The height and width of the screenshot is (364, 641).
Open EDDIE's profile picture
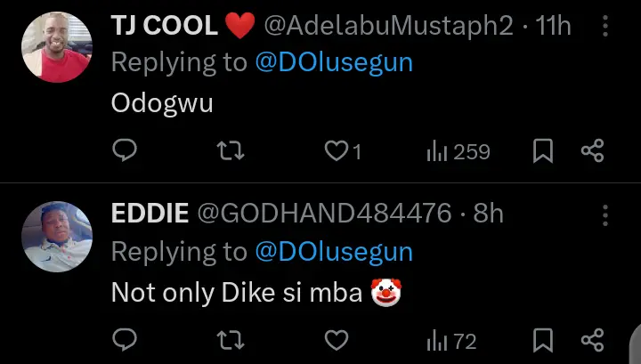click(55, 236)
